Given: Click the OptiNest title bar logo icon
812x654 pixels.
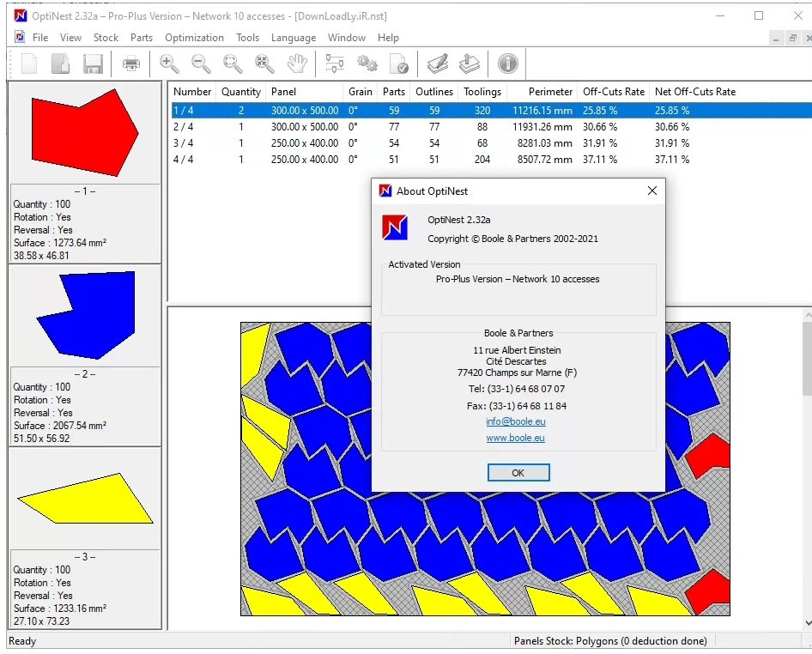Looking at the screenshot, I should (21, 15).
